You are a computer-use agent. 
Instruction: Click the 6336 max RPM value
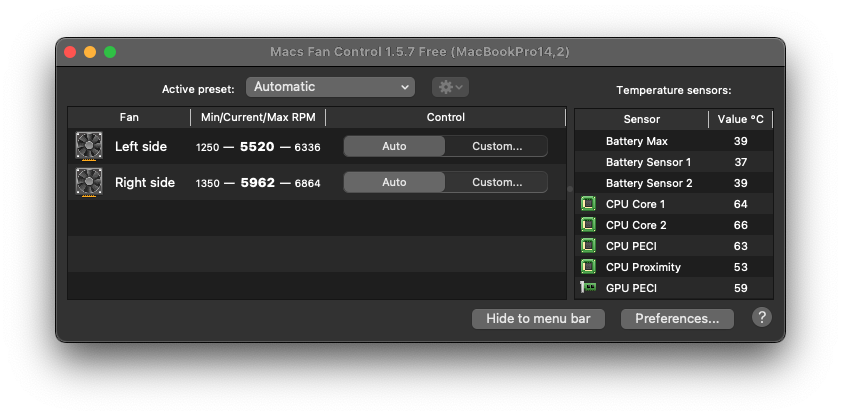[x=307, y=147]
